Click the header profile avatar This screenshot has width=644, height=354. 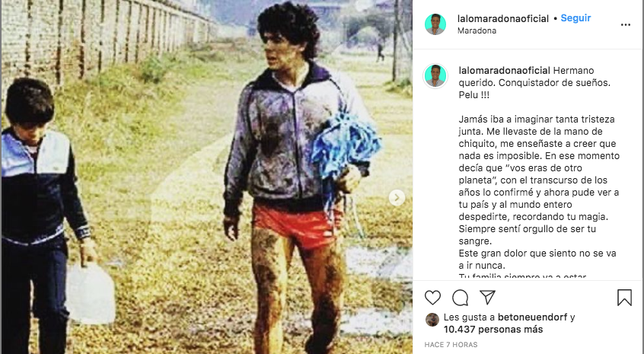[435, 24]
